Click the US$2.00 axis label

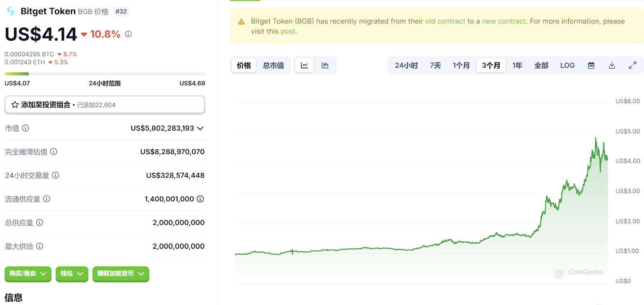click(x=627, y=221)
